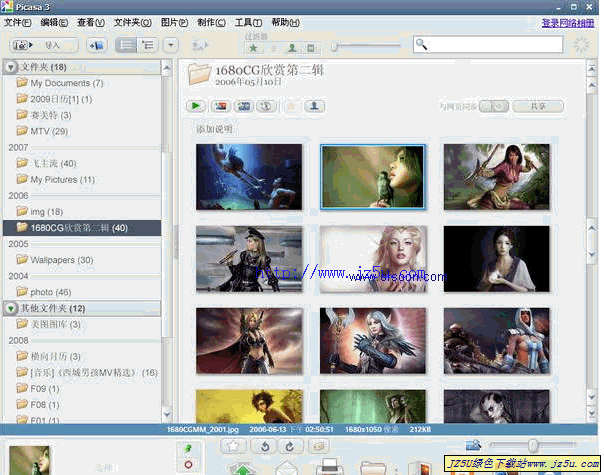Click the photo pane scroll-down arrow

592,398
